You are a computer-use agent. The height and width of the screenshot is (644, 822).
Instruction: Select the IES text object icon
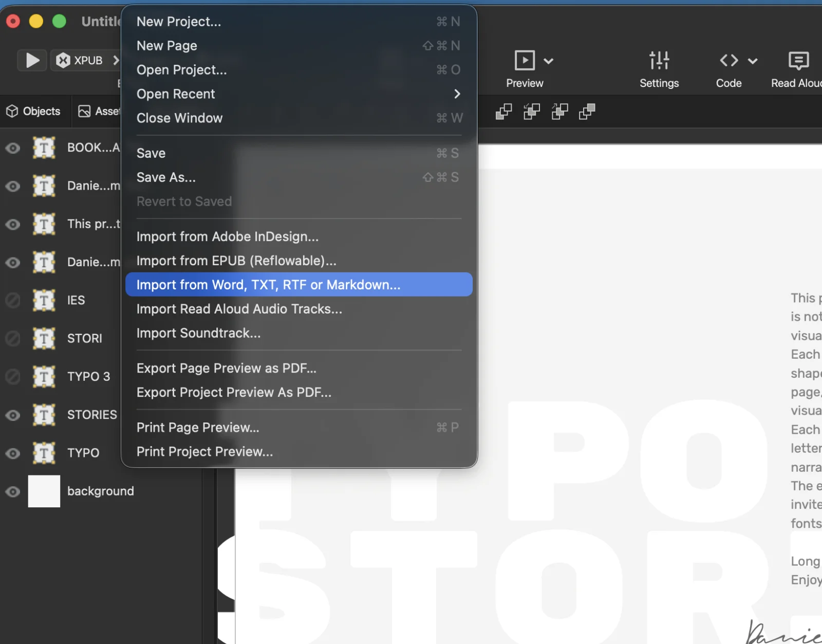[44, 300]
